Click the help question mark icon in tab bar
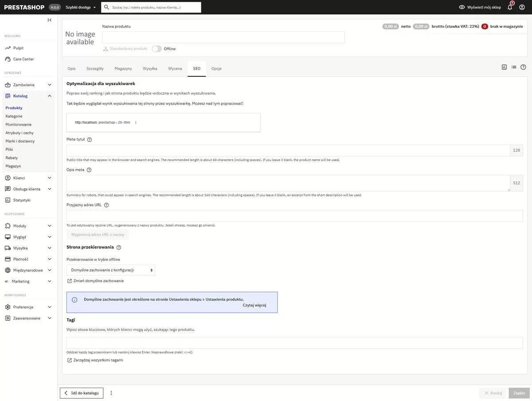 523,67
